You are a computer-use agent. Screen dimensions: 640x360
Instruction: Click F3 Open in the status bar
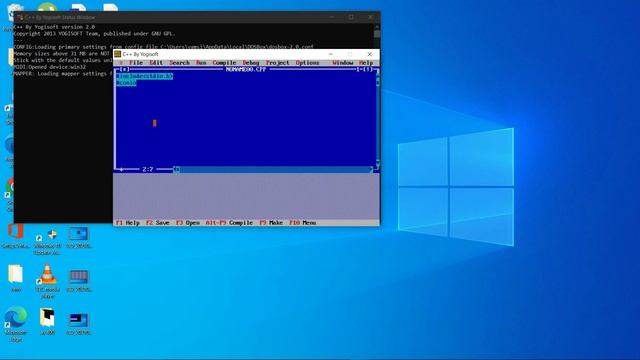(188, 223)
